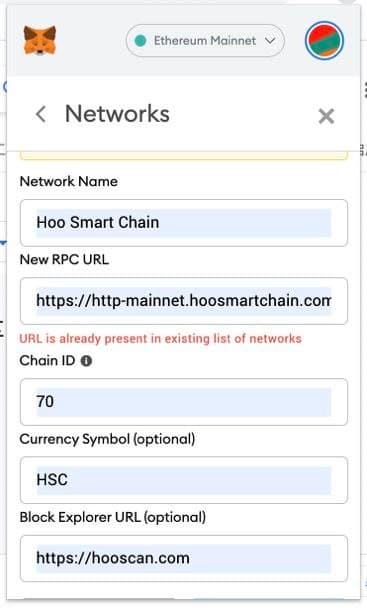Expand the Ethereum Mainnet dropdown chevron
The height and width of the screenshot is (608, 367).
click(270, 40)
